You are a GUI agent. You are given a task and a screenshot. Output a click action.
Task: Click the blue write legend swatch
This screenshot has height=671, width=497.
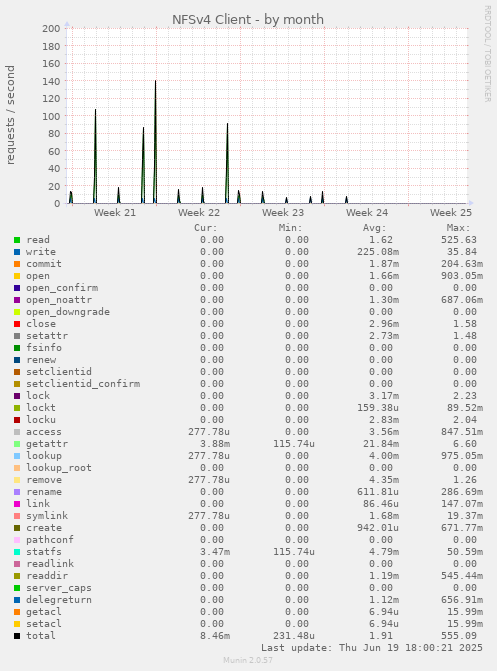coord(17,252)
